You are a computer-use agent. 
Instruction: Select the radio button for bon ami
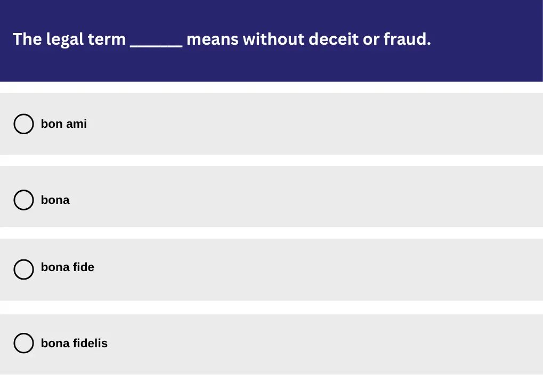(x=23, y=124)
